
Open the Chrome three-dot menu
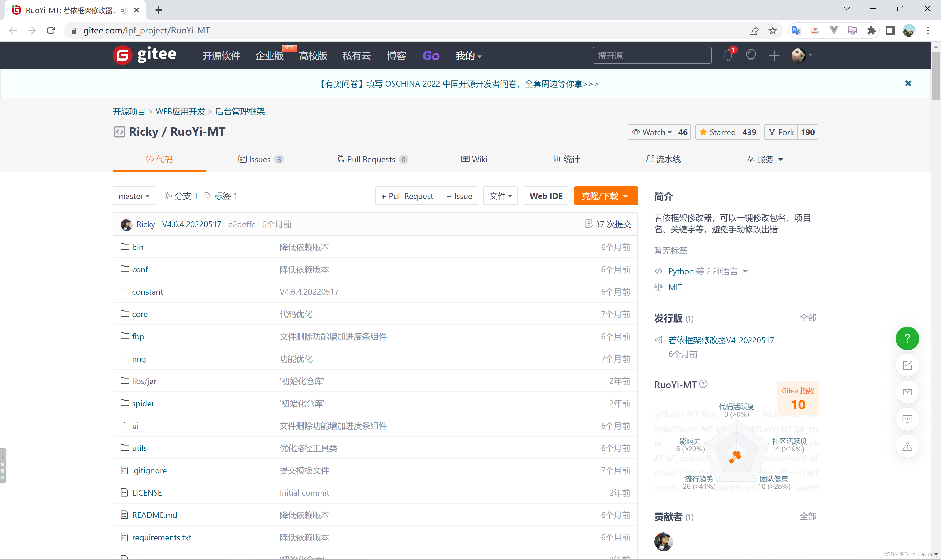(x=928, y=31)
